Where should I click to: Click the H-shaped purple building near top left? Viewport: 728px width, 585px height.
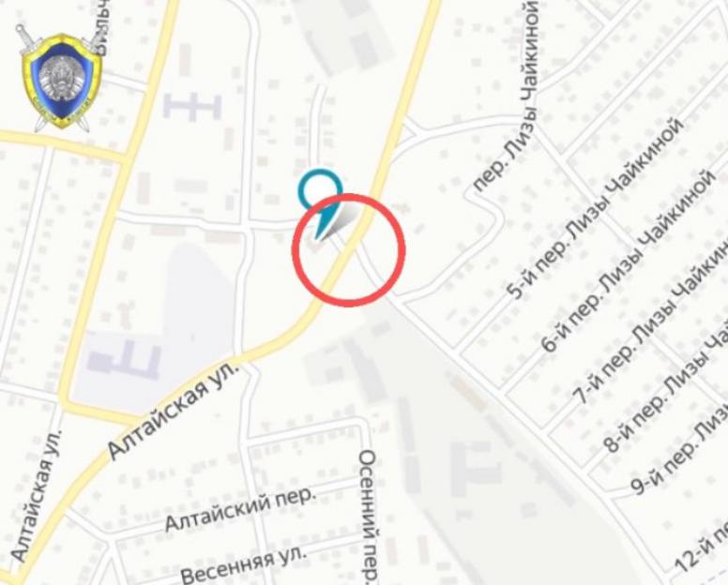tap(192, 106)
